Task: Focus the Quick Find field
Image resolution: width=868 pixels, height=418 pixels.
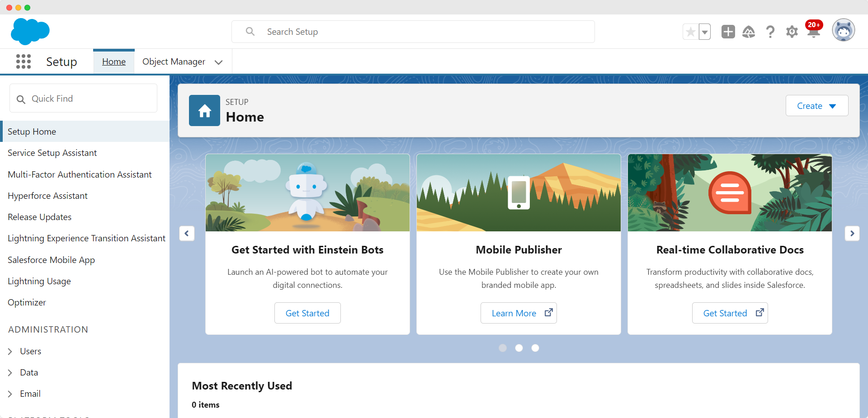Action: (x=84, y=98)
